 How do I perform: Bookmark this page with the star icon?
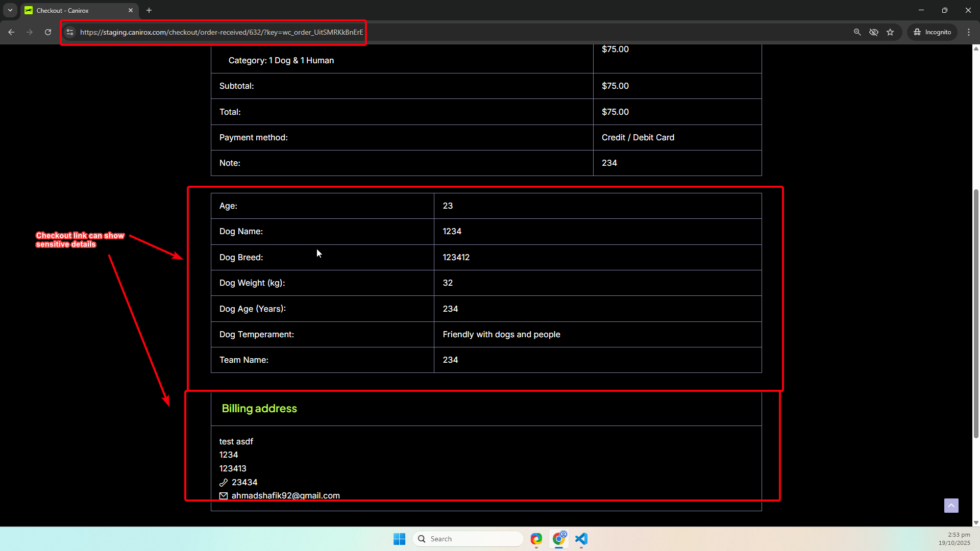(890, 32)
